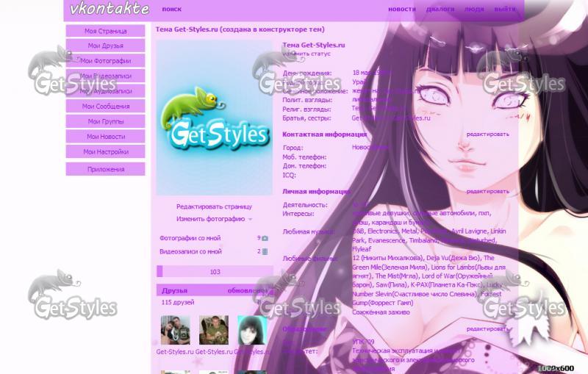Click Evanescence in favorite music list

387,240
